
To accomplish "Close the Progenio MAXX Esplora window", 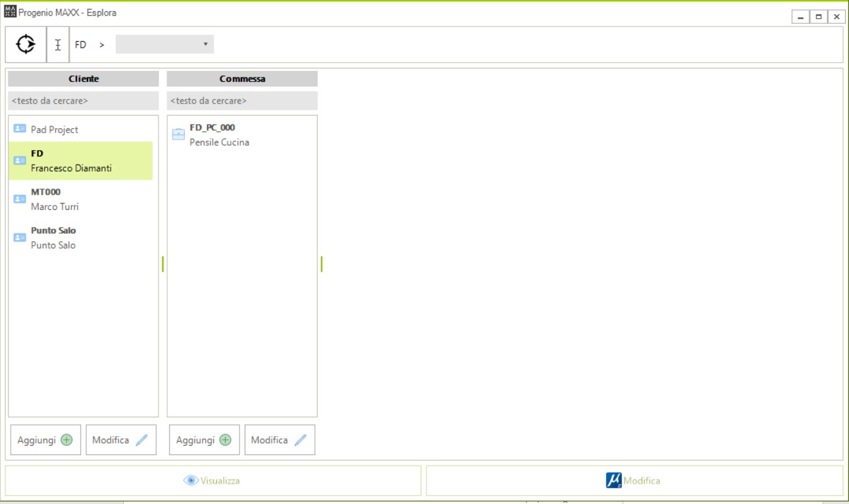I will pos(836,17).
